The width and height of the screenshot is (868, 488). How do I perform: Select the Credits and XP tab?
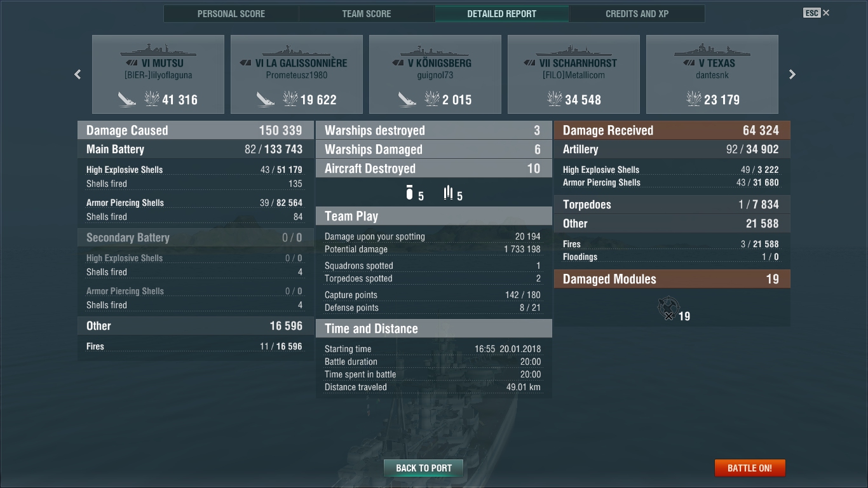[x=637, y=13]
